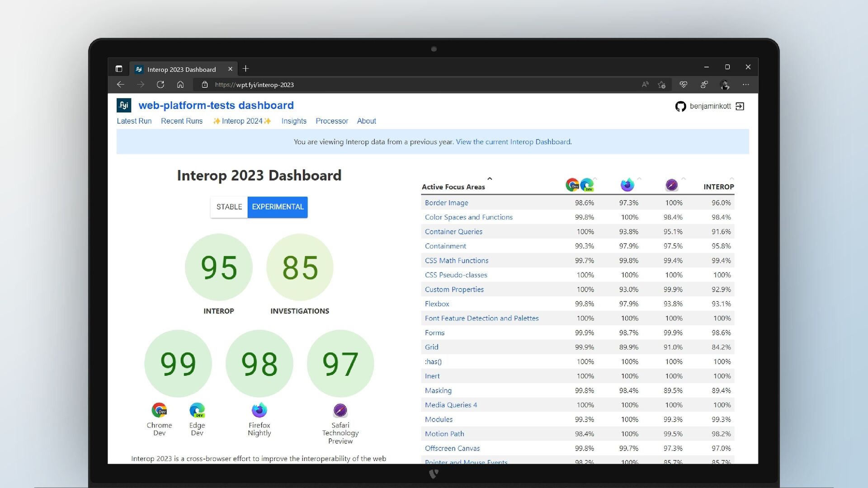Open Color Spaces and Functions link
Screen dimensions: 868x488
point(469,217)
